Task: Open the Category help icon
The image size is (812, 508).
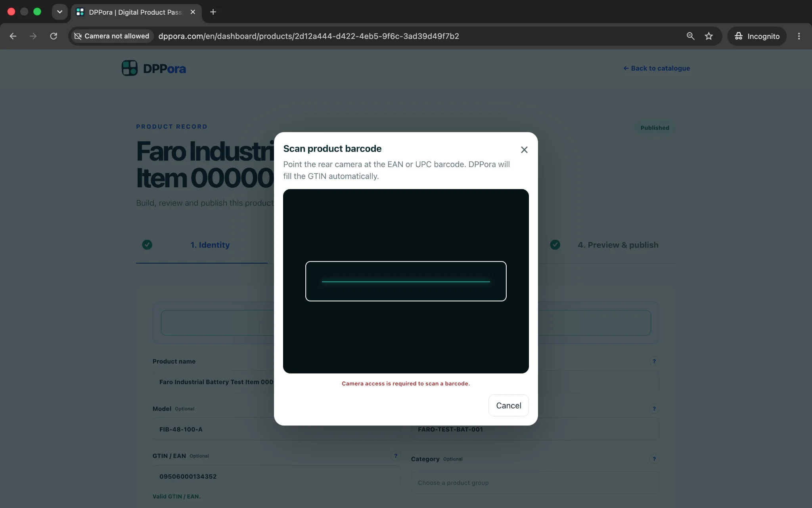Action: coord(654,459)
